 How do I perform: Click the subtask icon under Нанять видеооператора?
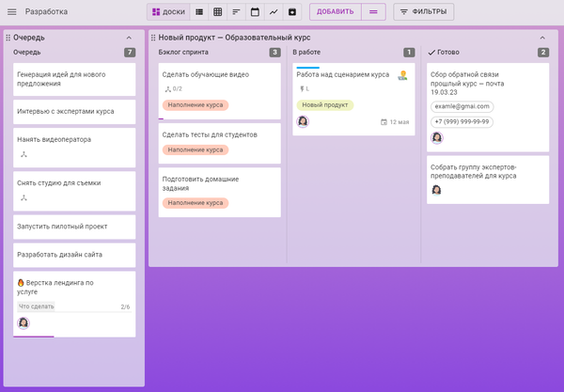(23, 154)
